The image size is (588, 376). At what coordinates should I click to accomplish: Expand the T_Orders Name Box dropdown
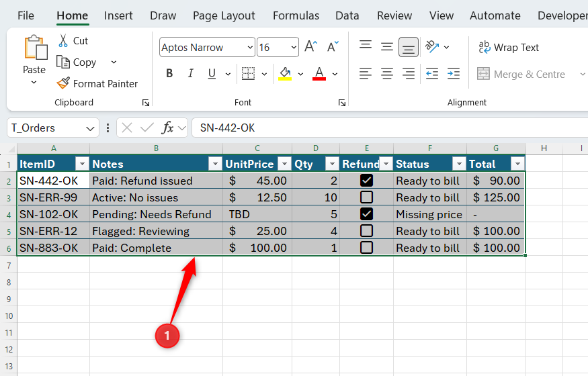tap(90, 128)
